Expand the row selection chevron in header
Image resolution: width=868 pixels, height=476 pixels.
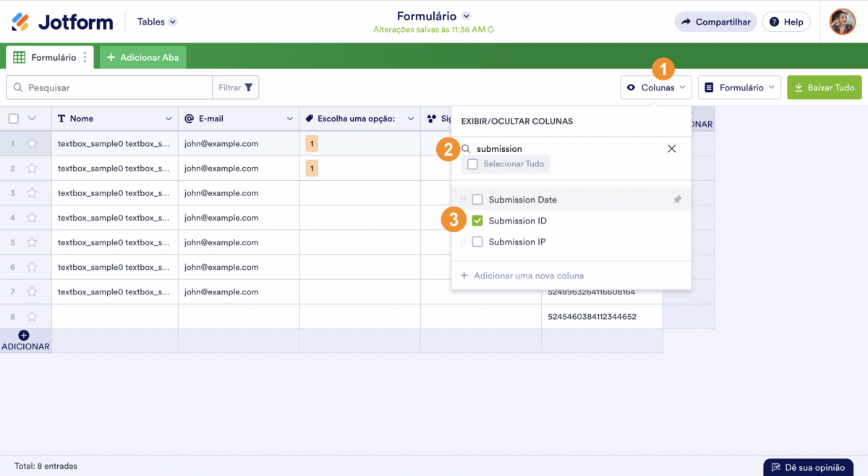(x=32, y=119)
